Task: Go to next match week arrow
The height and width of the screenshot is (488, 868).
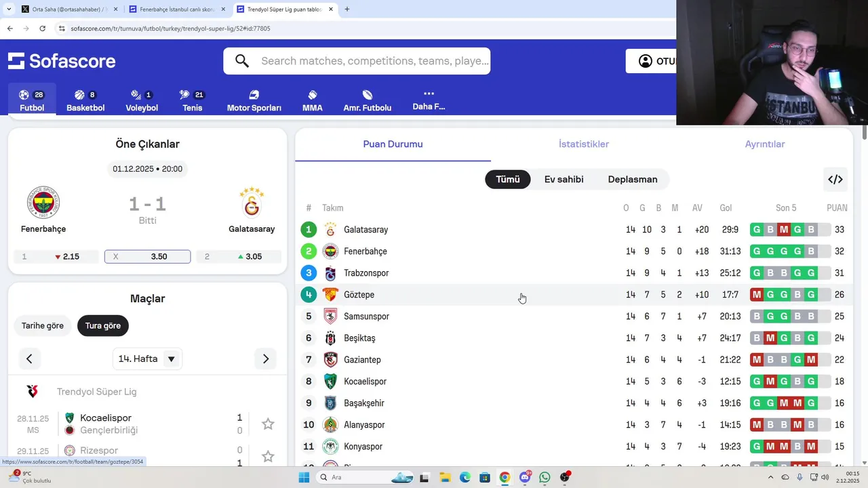Action: point(266,359)
